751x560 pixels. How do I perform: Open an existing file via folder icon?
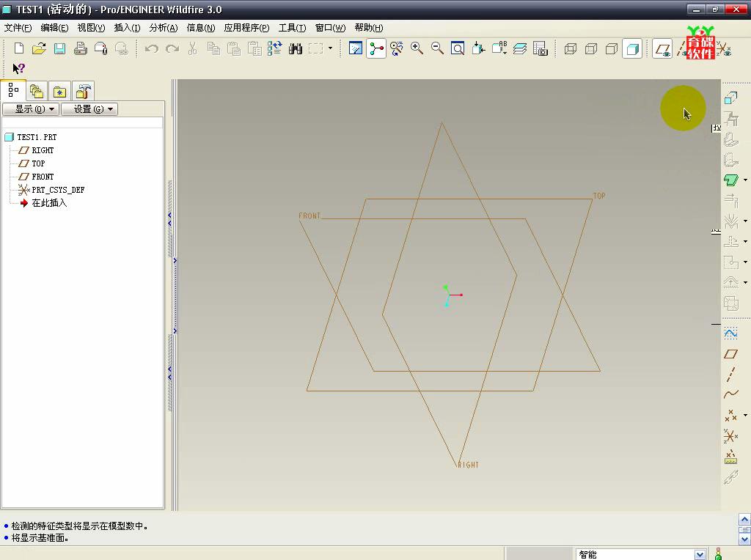[40, 48]
